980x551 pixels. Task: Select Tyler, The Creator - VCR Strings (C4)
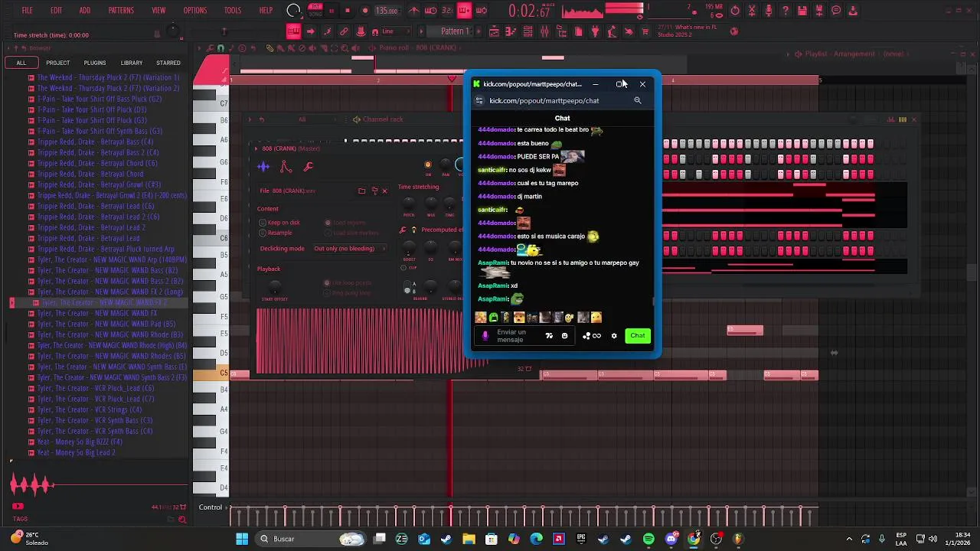94,409
